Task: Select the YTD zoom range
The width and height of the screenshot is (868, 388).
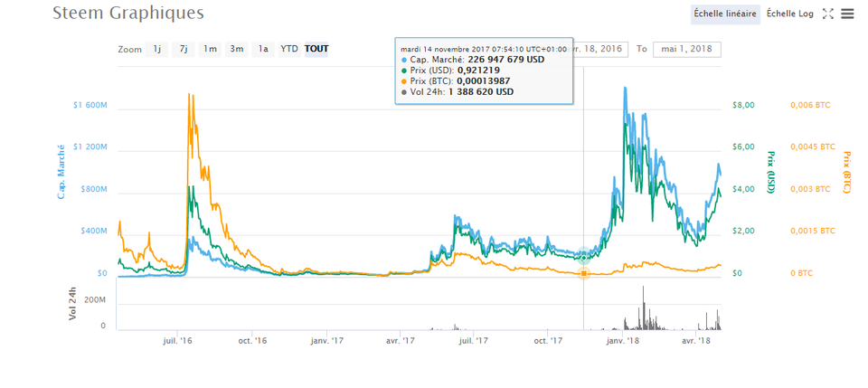Action: (x=289, y=49)
